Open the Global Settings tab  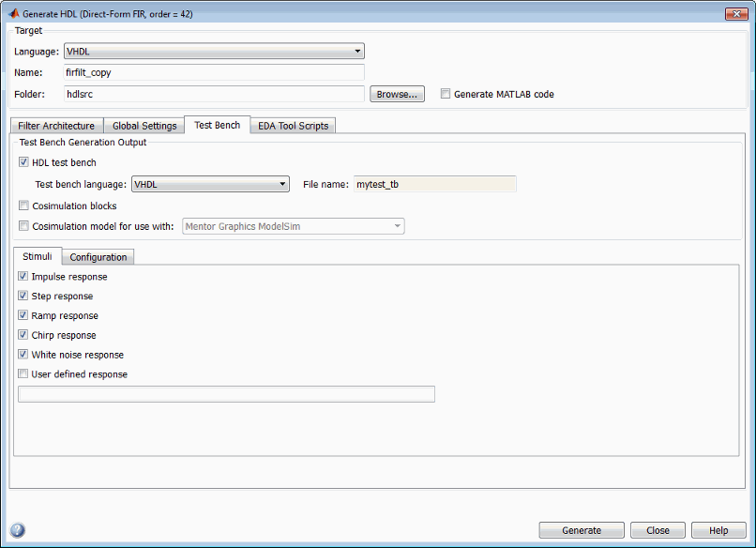(x=144, y=126)
